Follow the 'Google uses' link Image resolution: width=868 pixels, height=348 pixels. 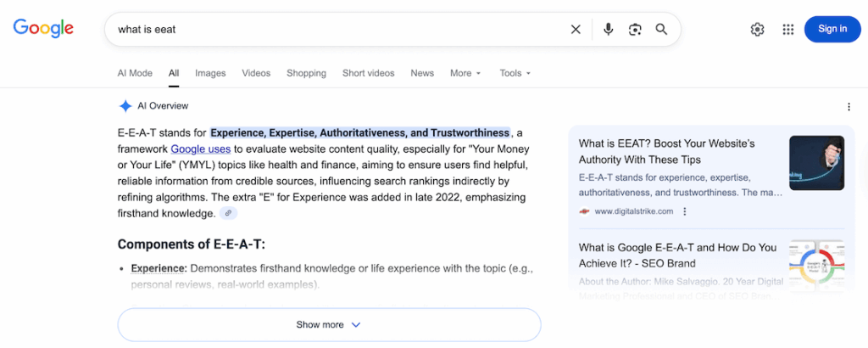200,149
